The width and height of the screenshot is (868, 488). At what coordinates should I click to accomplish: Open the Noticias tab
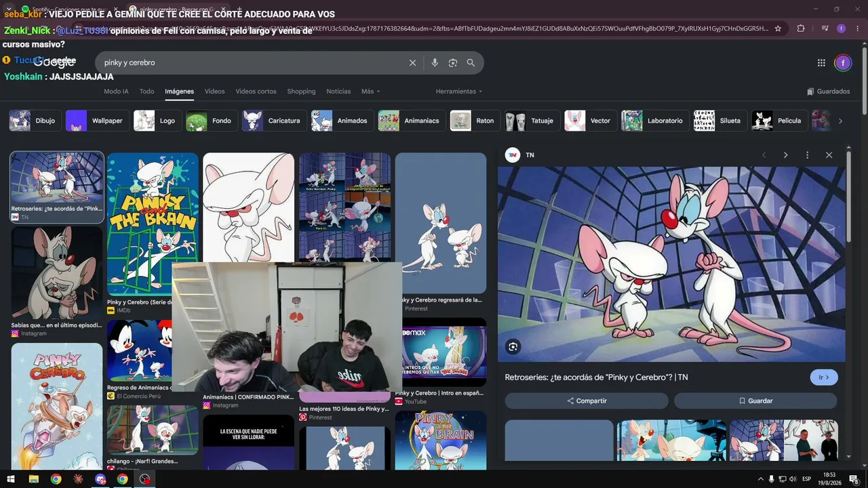tap(338, 91)
